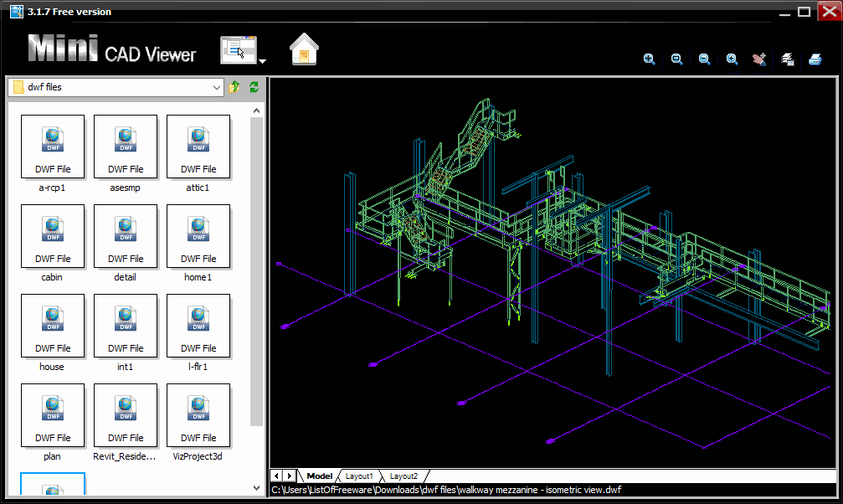The height and width of the screenshot is (504, 843).
Task: Click the home house icon
Action: [304, 49]
